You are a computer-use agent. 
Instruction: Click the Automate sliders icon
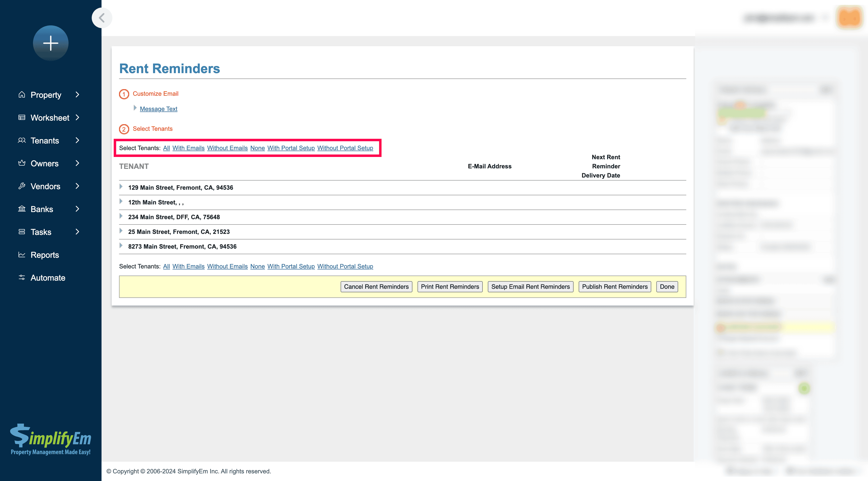[22, 277]
